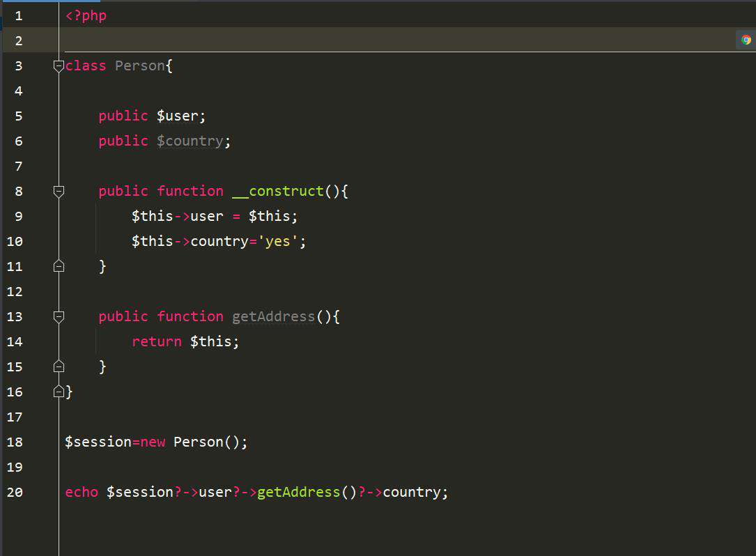Select line number 5 in gutter
Image resolution: width=756 pixels, height=556 pixels.
coord(18,116)
